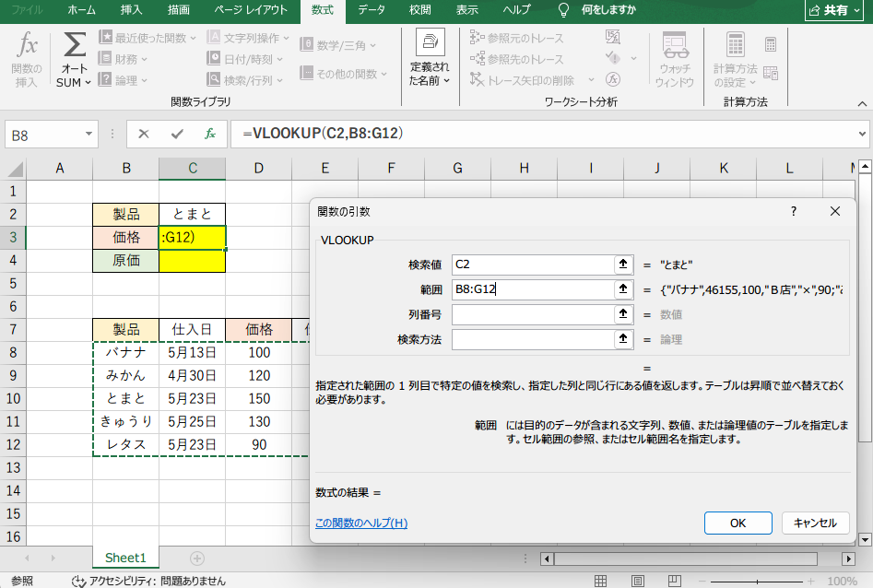873x588 pixels.
Task: Collapse dialog using 検索値 range selector icon
Action: pos(623,265)
